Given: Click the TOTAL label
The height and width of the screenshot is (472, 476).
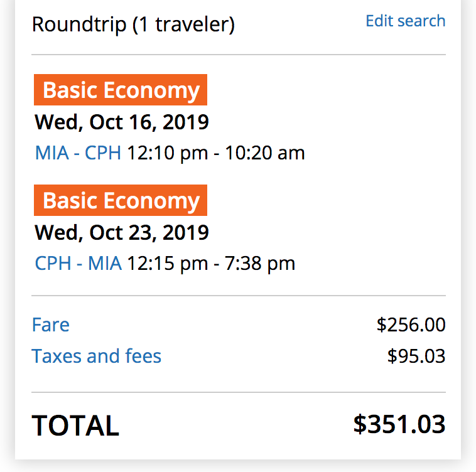Looking at the screenshot, I should point(75,426).
